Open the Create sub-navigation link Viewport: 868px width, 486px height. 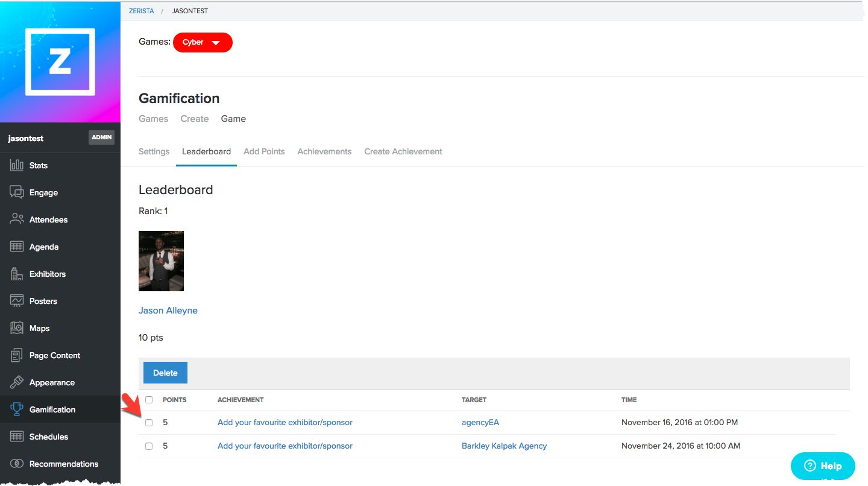point(194,119)
